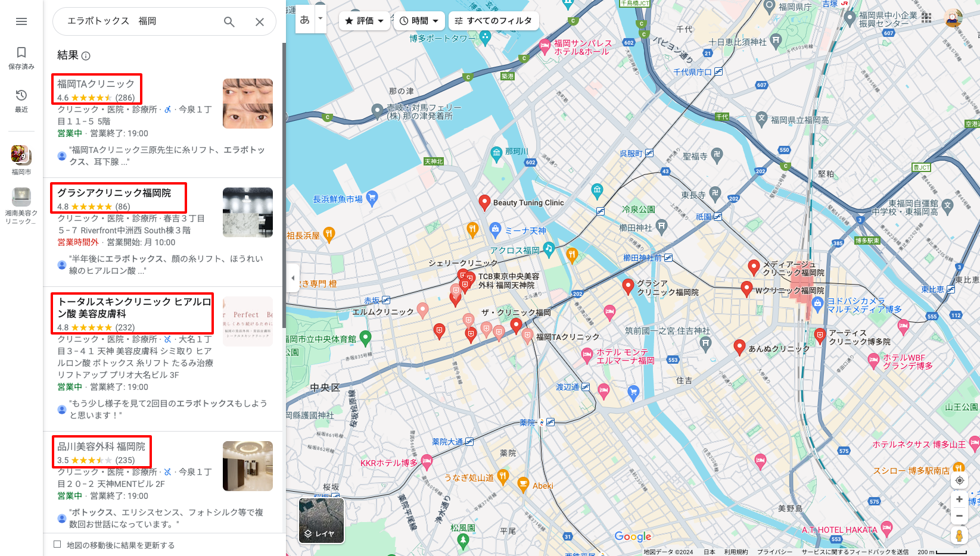Open recent history (最近)
The height and width of the screenshot is (556, 980).
pos(21,101)
